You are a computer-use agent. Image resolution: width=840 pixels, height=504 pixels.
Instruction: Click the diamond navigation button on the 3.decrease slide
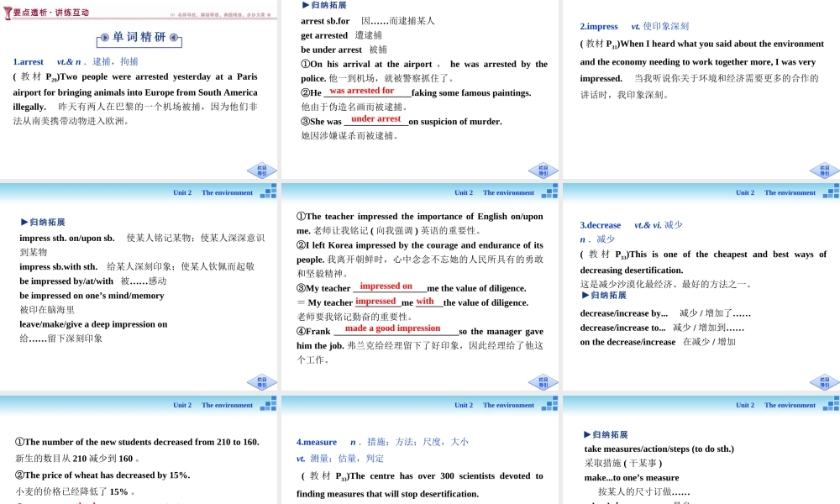point(825,382)
